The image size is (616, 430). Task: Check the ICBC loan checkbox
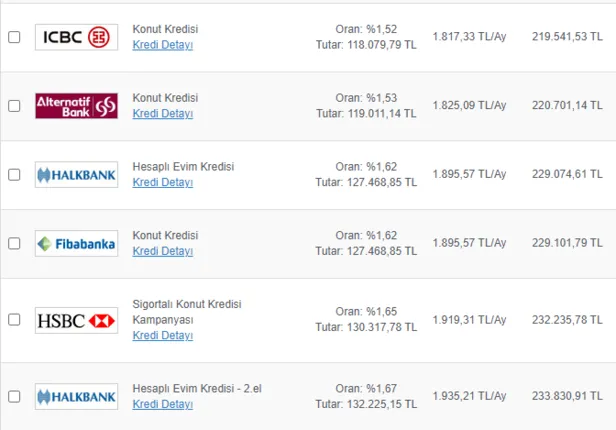point(14,37)
